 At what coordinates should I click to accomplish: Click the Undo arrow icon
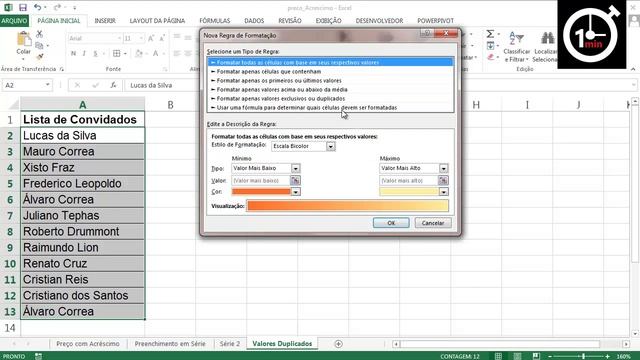coord(38,7)
